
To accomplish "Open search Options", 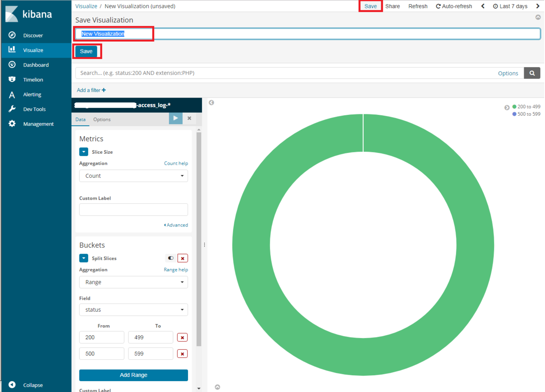I will coord(508,73).
